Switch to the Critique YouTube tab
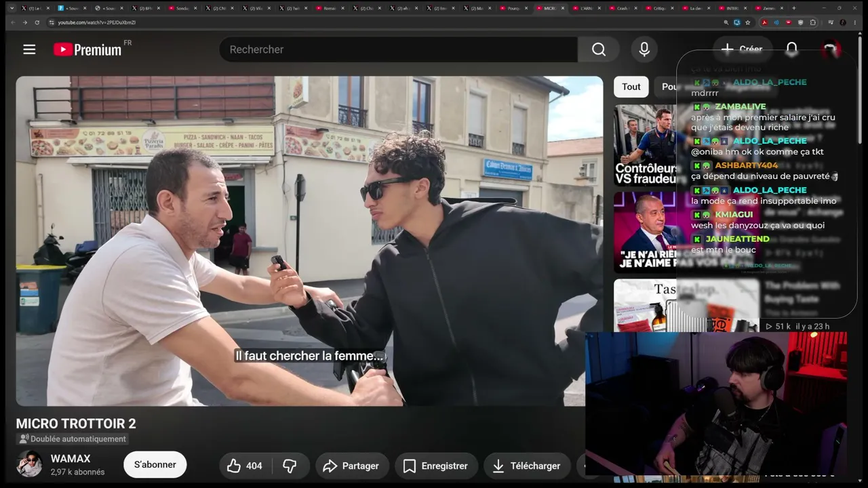 (x=660, y=8)
